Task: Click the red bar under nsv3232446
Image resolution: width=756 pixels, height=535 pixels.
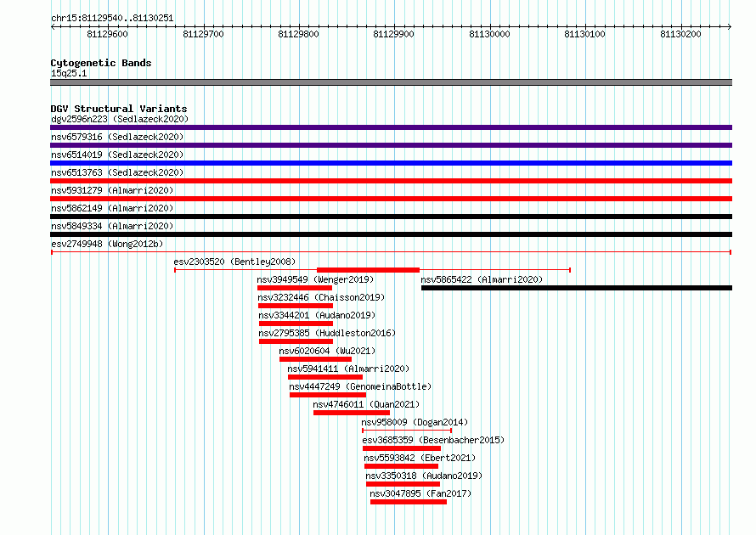Action: 296,306
